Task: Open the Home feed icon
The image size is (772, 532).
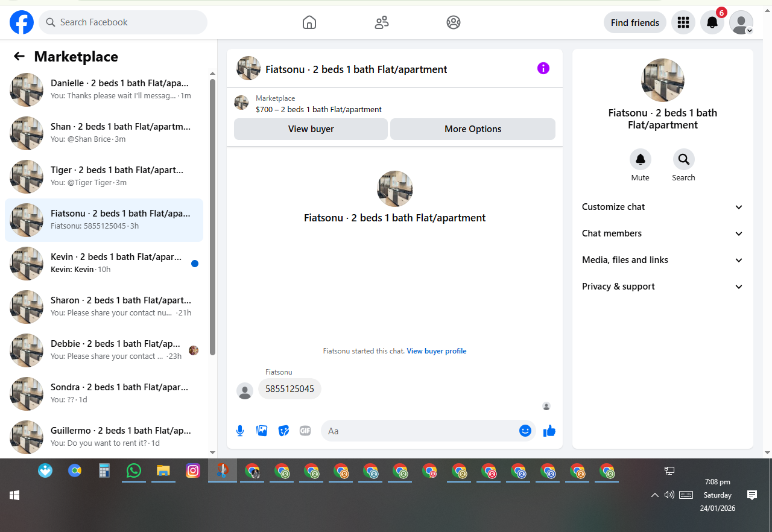Action: click(x=309, y=22)
